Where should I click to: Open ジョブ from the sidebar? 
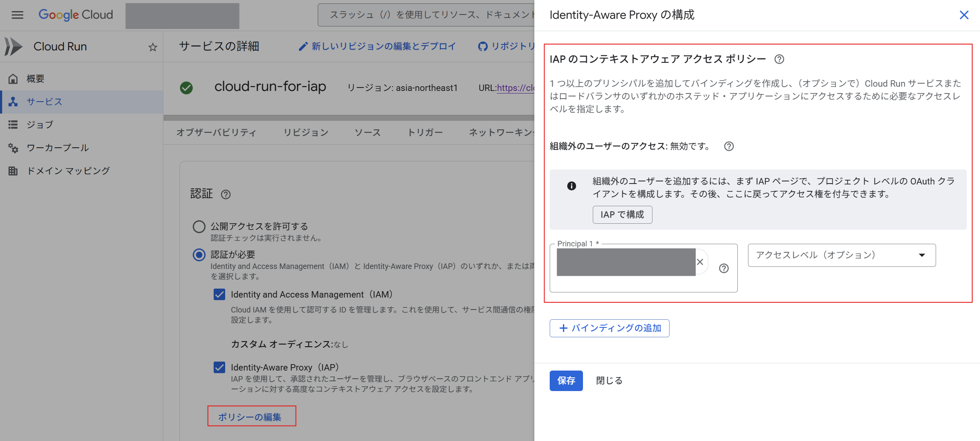click(41, 125)
